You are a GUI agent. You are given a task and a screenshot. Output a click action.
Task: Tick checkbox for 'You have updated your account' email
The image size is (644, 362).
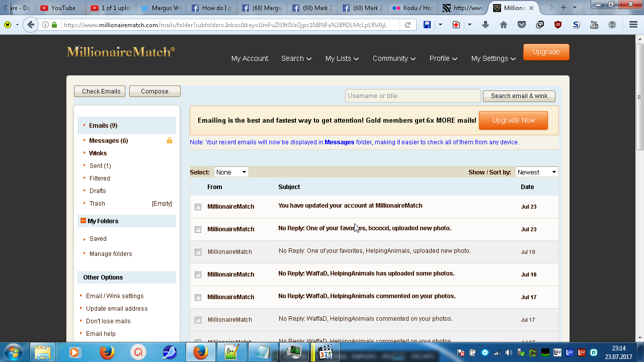pyautogui.click(x=198, y=207)
